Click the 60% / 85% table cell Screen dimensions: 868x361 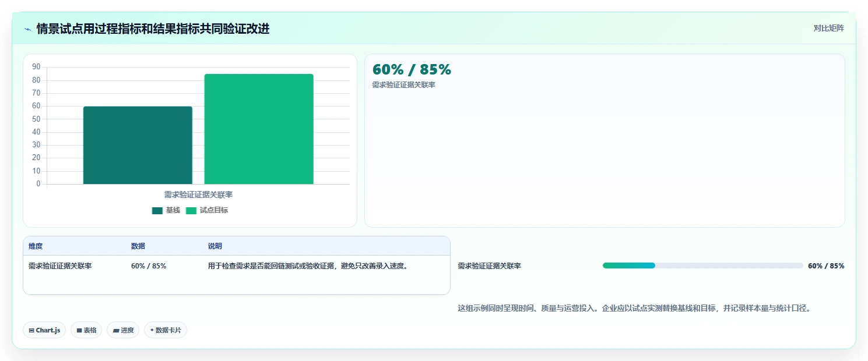[149, 266]
